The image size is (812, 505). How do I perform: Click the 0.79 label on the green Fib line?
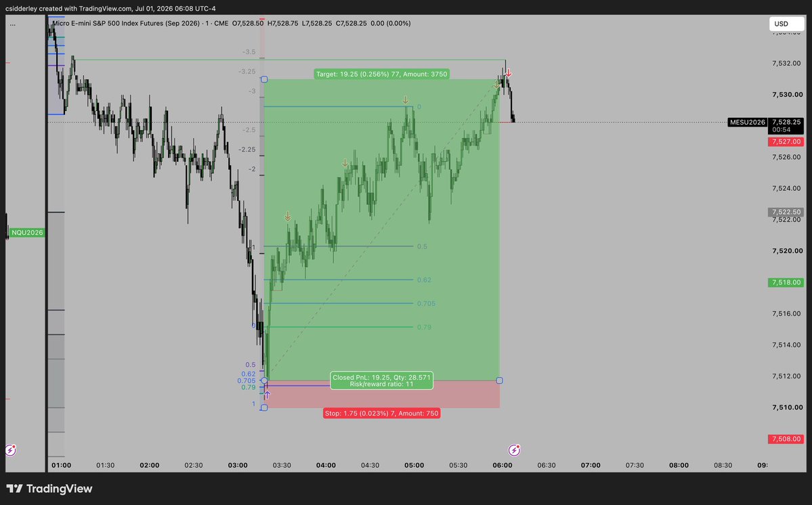pos(424,327)
